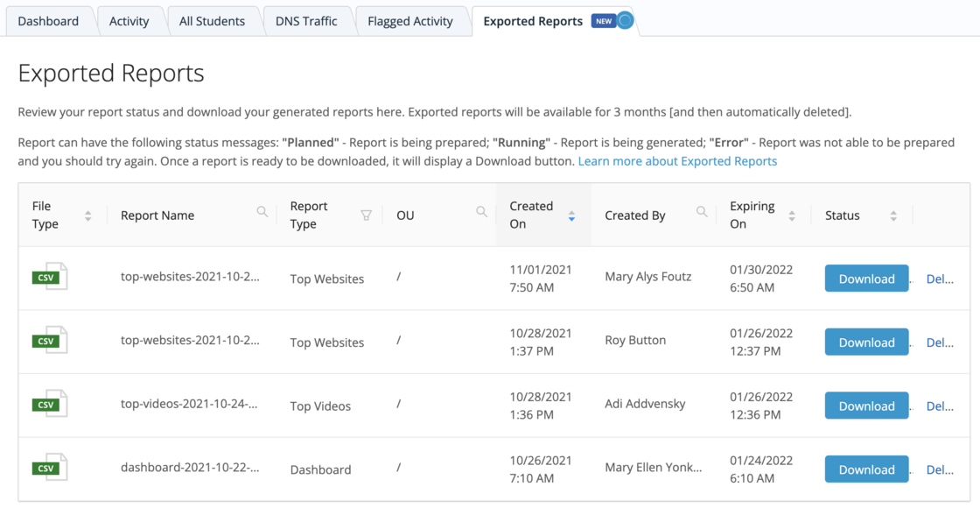
Task: Open the Flagged Activity tab
Action: click(410, 21)
